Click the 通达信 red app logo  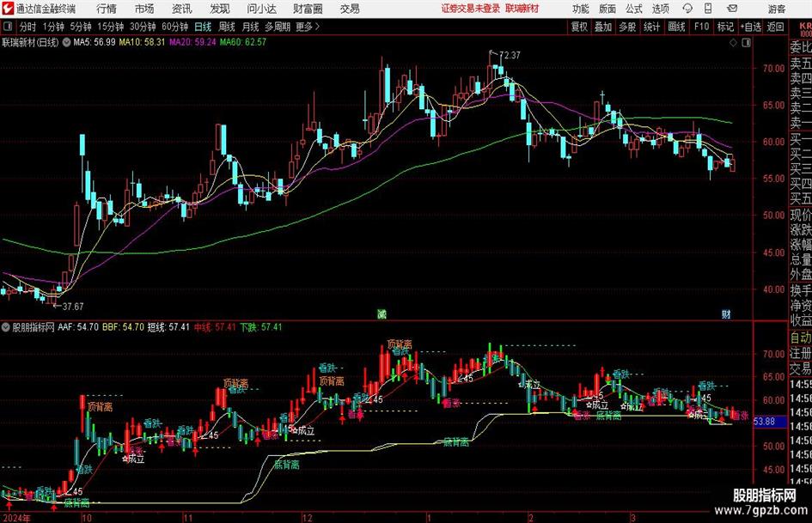[x=7, y=9]
